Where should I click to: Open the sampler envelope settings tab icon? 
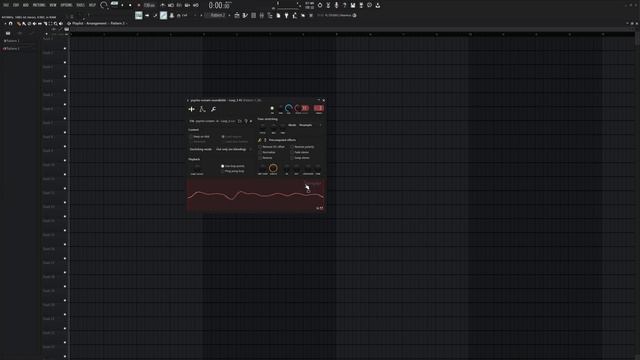202,109
